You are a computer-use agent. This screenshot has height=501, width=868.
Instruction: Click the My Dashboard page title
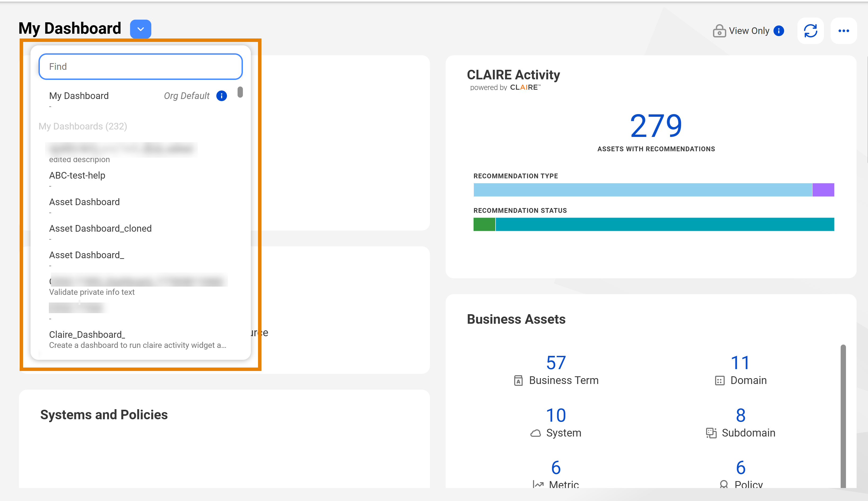70,28
